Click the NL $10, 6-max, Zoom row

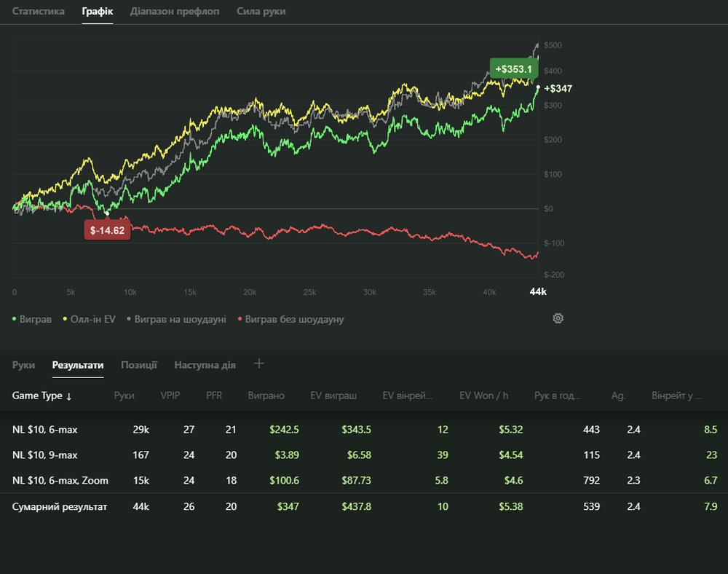pyautogui.click(x=59, y=481)
